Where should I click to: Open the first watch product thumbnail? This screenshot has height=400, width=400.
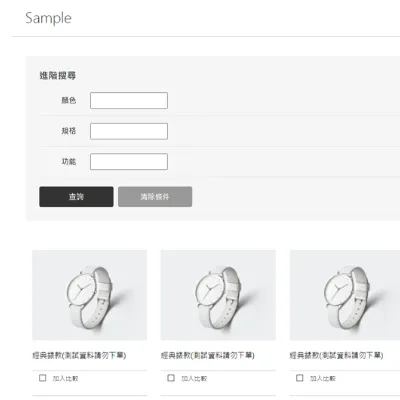[x=90, y=295]
